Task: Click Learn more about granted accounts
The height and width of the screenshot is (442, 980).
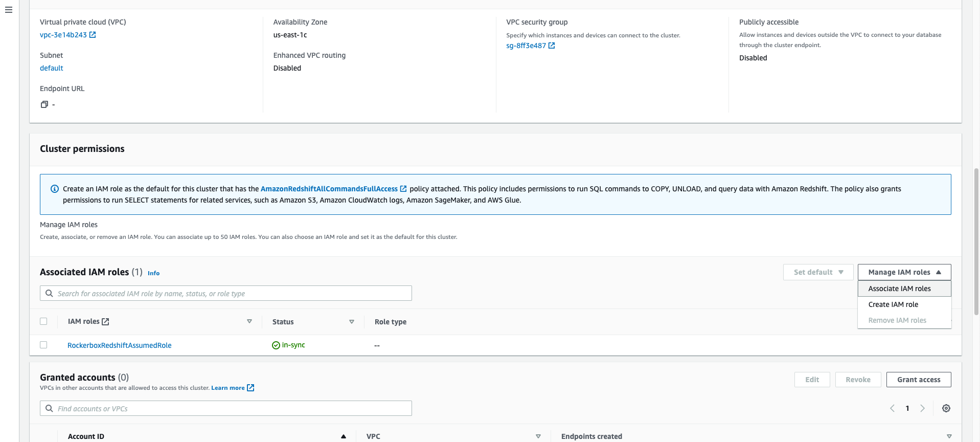Action: [228, 388]
